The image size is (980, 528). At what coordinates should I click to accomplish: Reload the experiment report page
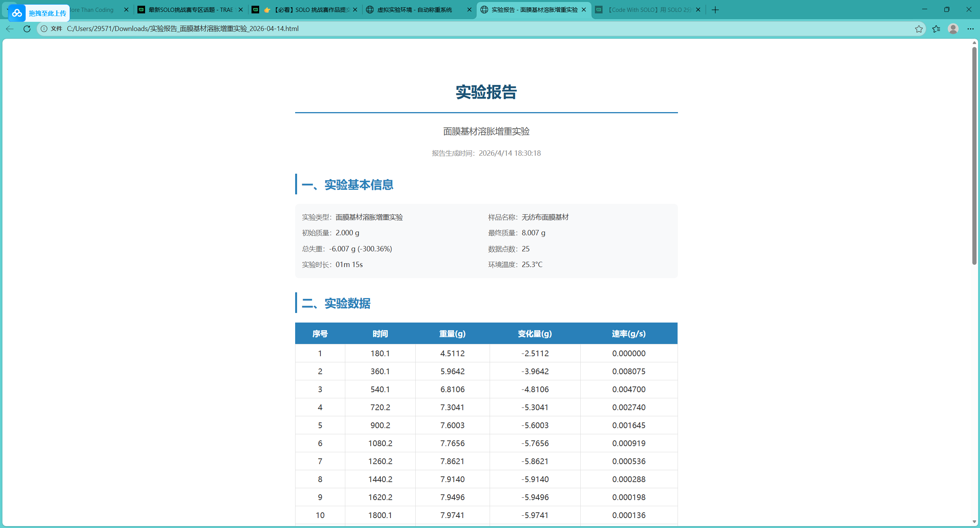(27, 29)
